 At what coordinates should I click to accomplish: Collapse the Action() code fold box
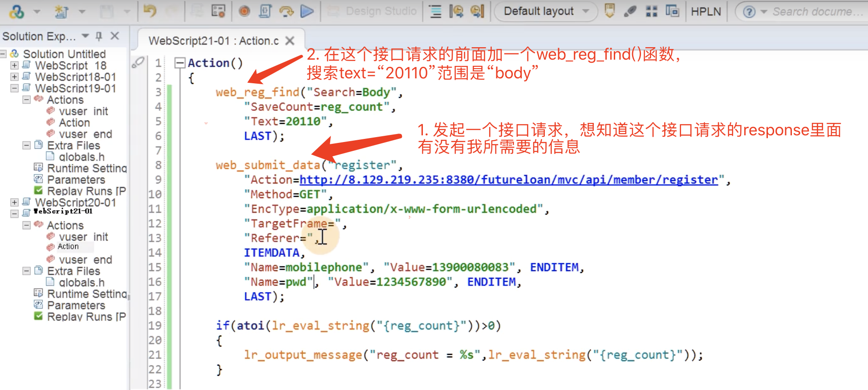click(180, 63)
